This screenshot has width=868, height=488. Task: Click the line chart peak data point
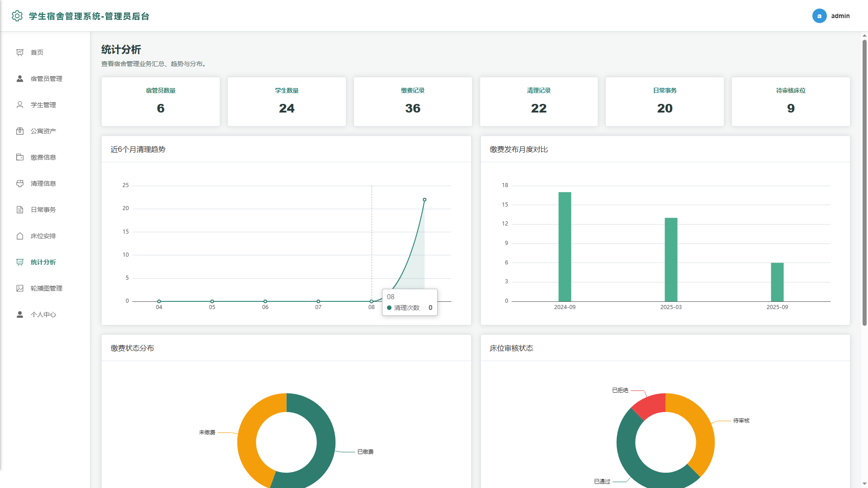425,200
